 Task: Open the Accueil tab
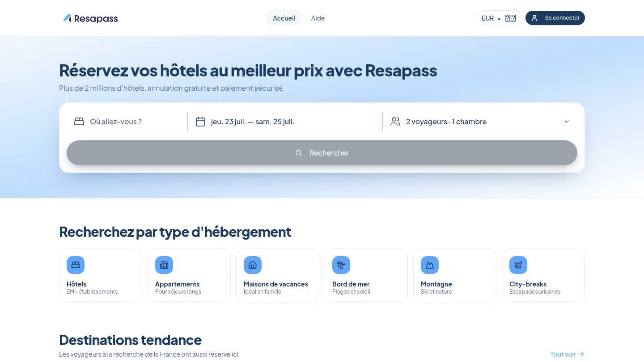(284, 18)
